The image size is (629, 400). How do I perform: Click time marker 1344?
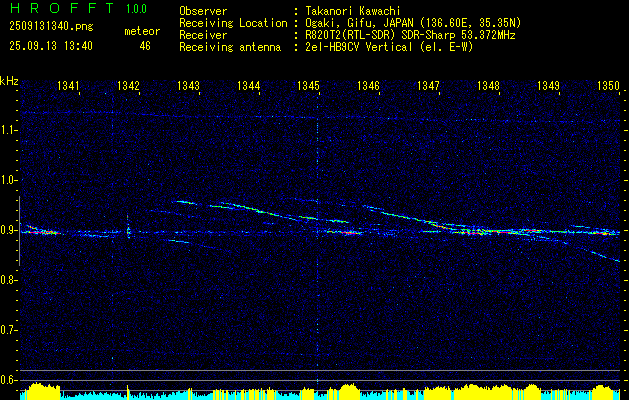[x=248, y=85]
